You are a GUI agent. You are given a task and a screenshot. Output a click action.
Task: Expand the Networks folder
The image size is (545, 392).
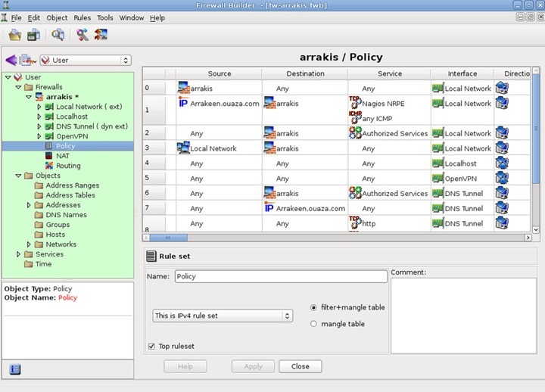[x=29, y=244]
